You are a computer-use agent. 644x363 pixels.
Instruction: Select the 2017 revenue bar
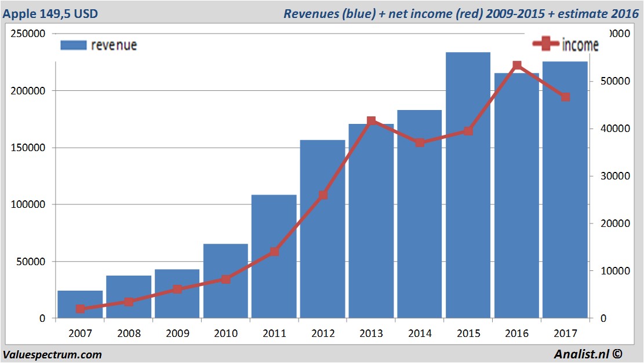(x=565, y=190)
